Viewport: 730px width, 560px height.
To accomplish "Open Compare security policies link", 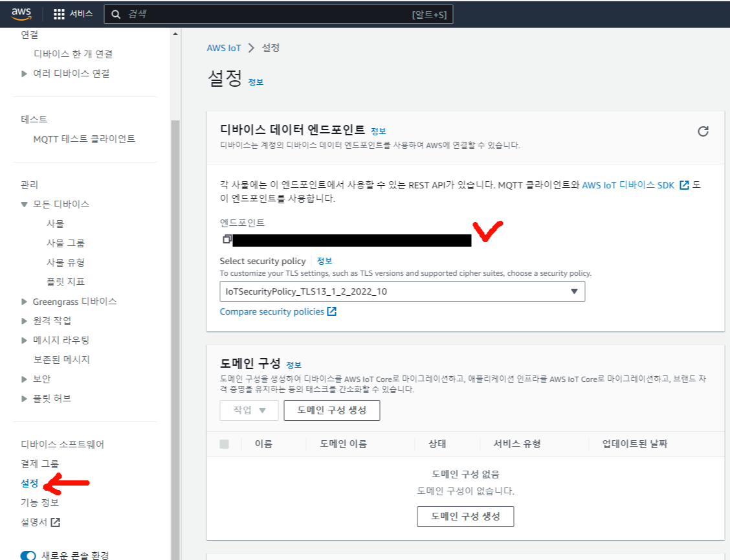I will point(272,311).
